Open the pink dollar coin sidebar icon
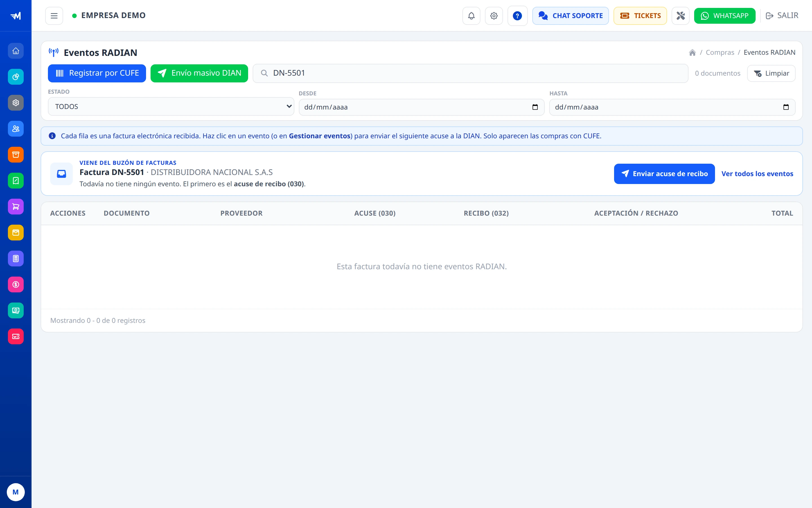 pos(16,284)
